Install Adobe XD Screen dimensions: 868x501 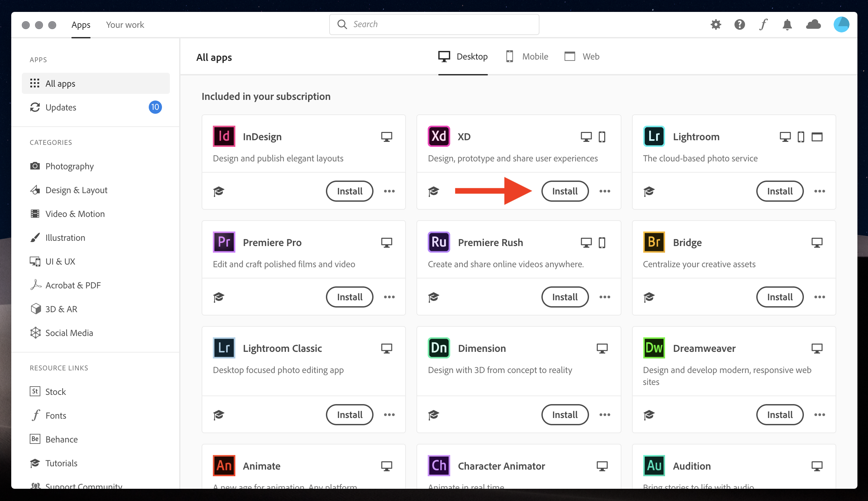pyautogui.click(x=565, y=191)
